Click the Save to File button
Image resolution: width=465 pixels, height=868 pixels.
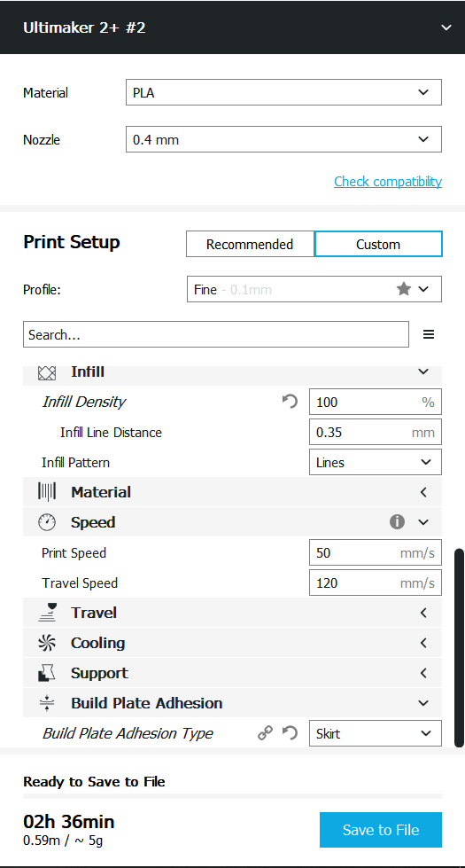(x=380, y=830)
